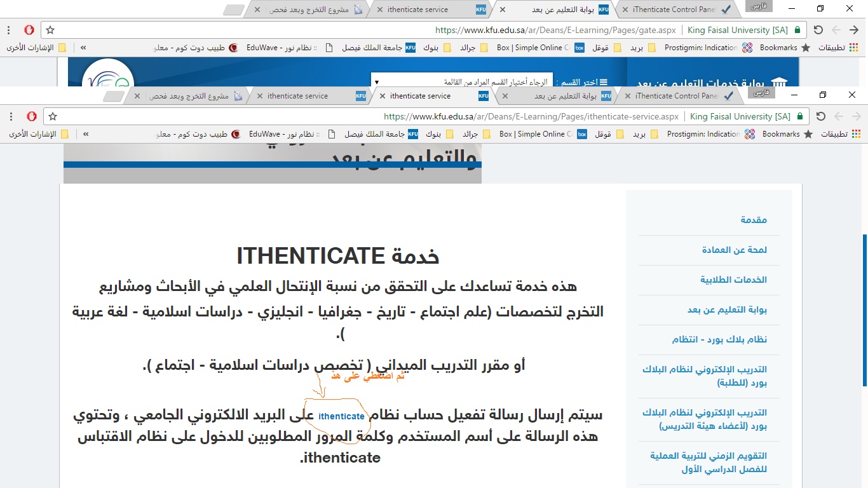Screen dimensions: 868x488
Task: Open the Opera extension icon in the front window
Action: click(x=32, y=116)
